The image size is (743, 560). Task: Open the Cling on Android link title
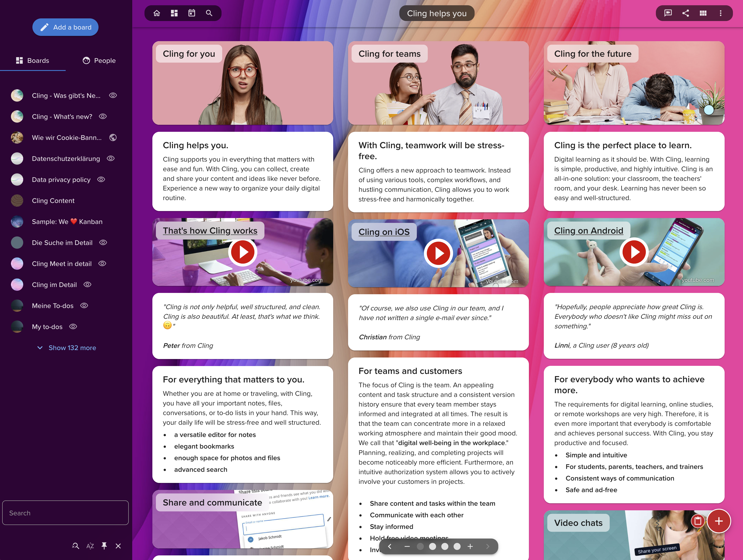pyautogui.click(x=588, y=231)
